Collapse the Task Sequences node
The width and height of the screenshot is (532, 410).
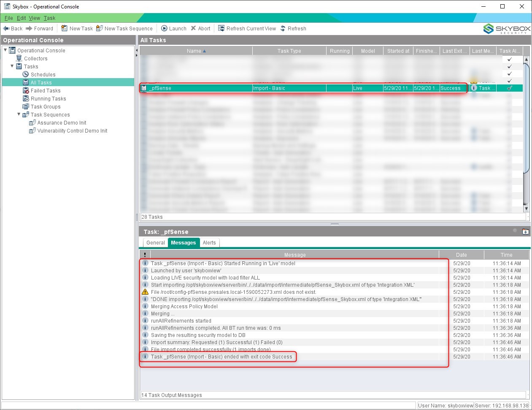[19, 114]
